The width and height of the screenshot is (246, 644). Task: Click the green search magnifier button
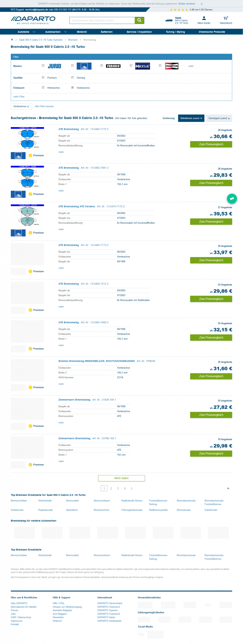(x=139, y=20)
